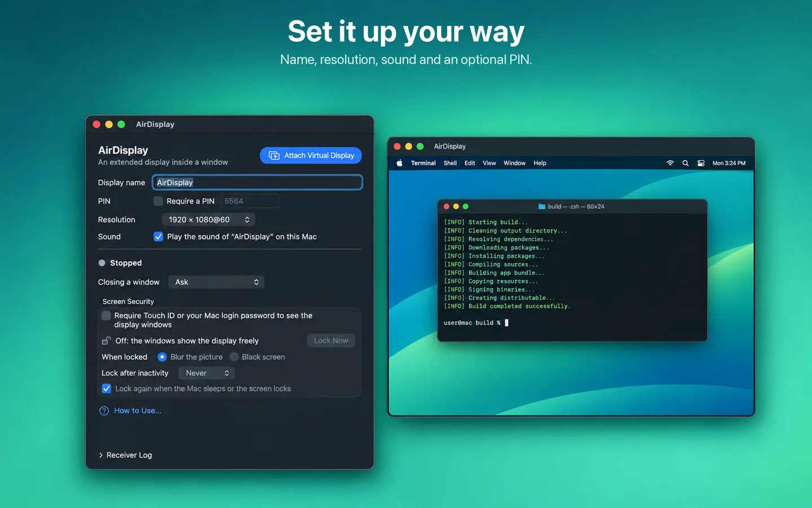Open the View menu

click(x=489, y=163)
